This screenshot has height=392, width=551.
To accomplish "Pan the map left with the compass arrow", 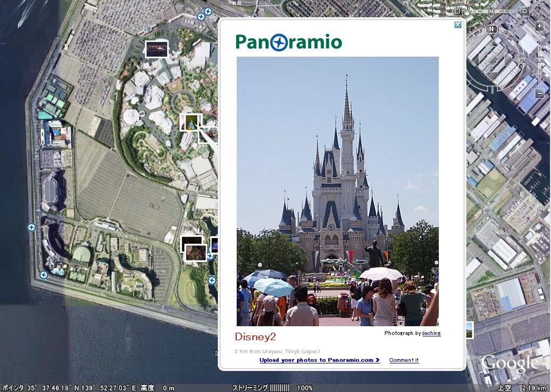I will tap(476, 59).
